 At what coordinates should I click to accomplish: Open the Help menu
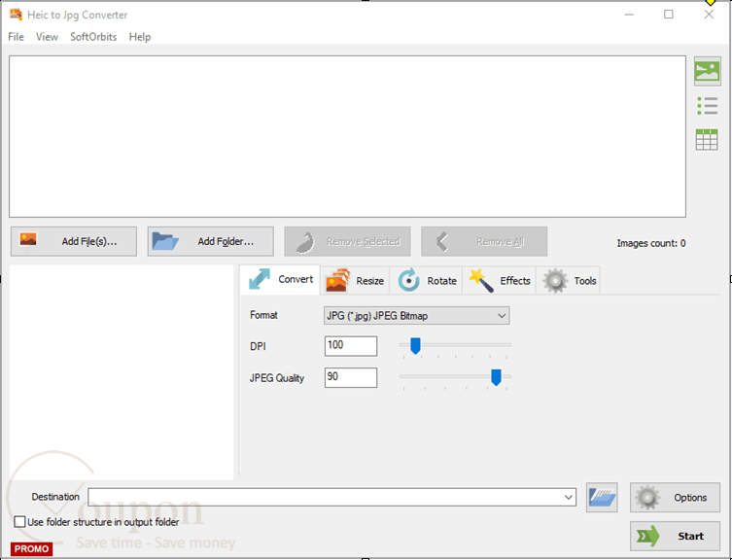140,37
